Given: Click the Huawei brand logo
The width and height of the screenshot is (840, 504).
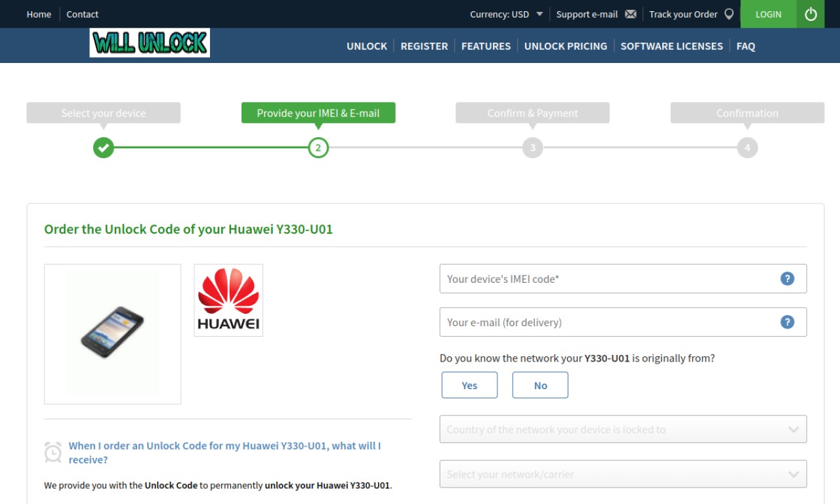Looking at the screenshot, I should [x=228, y=300].
